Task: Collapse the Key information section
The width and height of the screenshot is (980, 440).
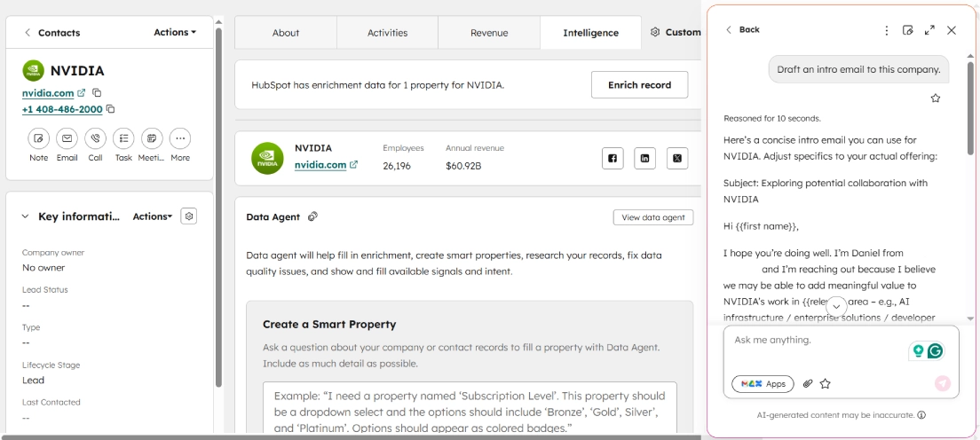Action: pyautogui.click(x=25, y=216)
